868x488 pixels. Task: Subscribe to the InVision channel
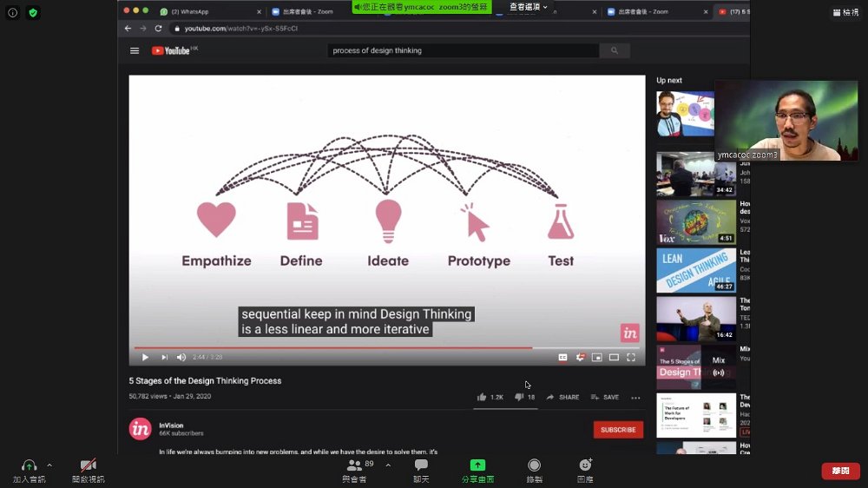point(618,430)
